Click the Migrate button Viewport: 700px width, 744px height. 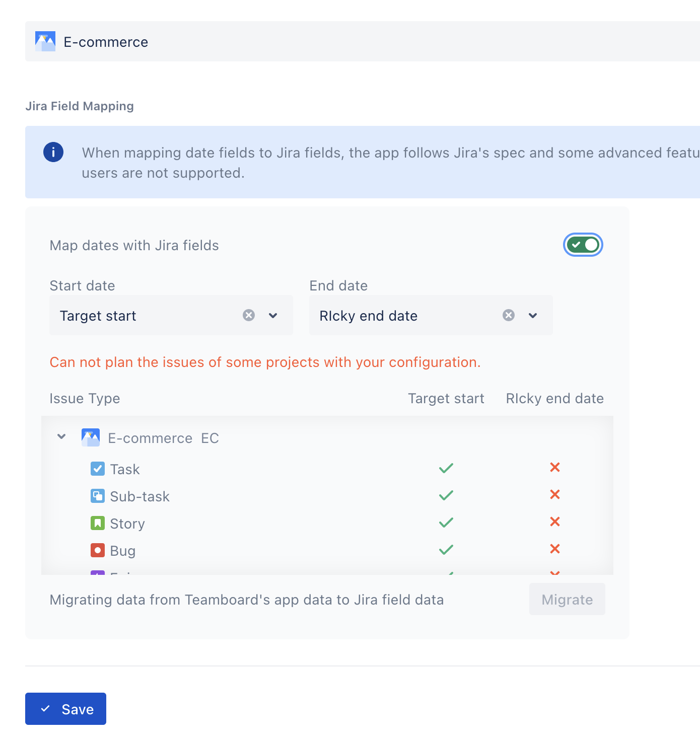(567, 599)
